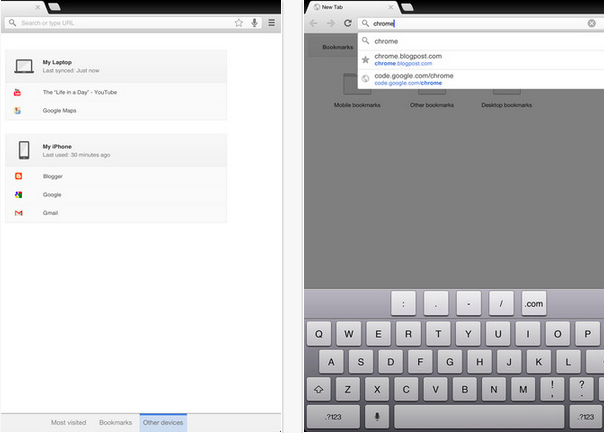
Task: Toggle the Shift key on keyboard
Action: pyautogui.click(x=319, y=389)
